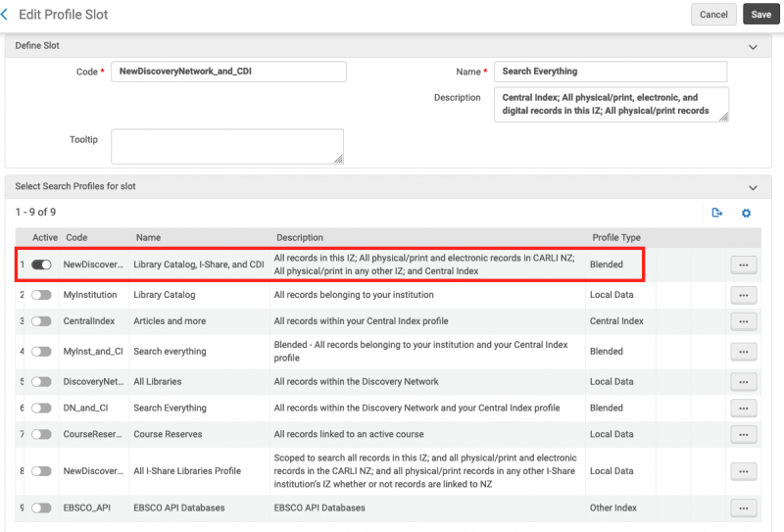Open row actions for EBSCO_API profile
Viewport: 784px width, 532px height.
coord(744,508)
